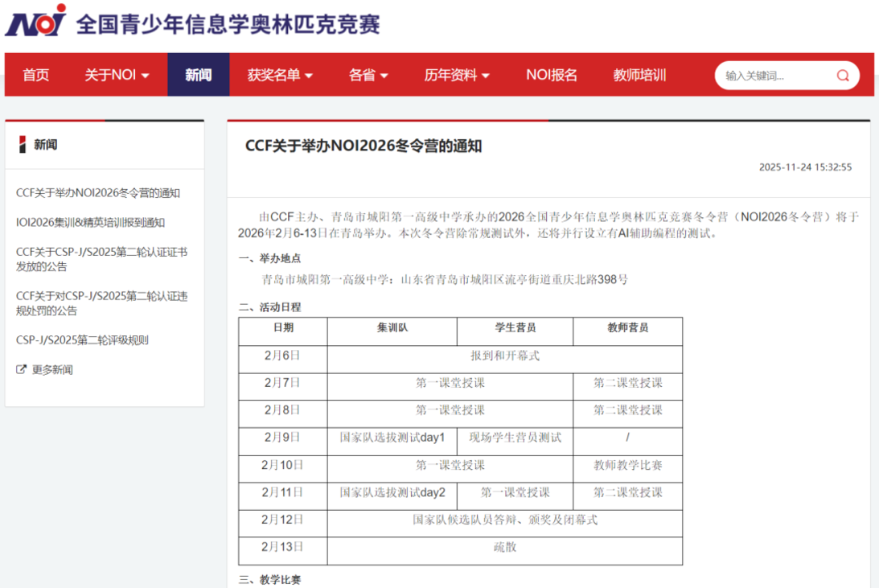
Task: Click the timestamp 2025-11-24 15:32:55
Action: [805, 167]
